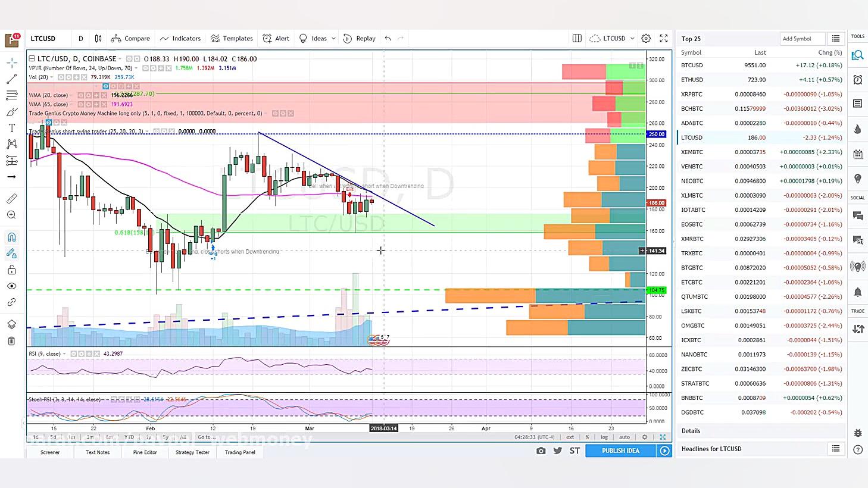Open chart properties gear in top bar
Screen dimensions: 868x488
(x=646, y=39)
